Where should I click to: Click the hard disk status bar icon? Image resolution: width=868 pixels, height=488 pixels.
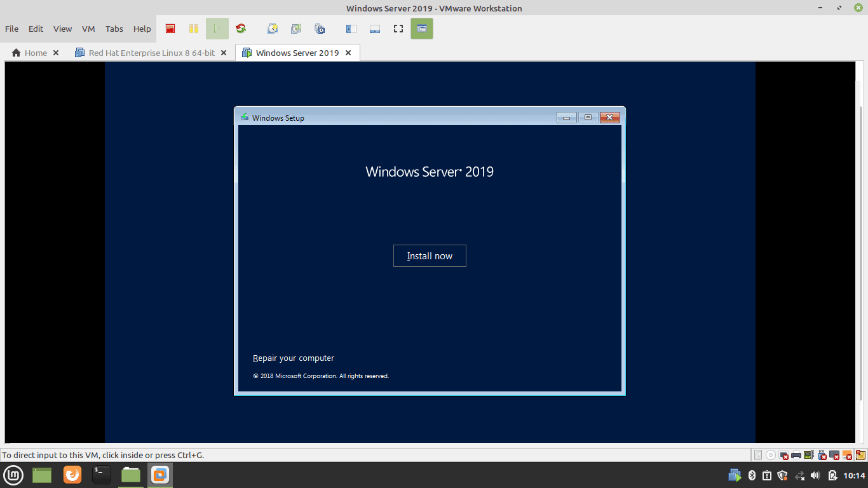pyautogui.click(x=758, y=455)
